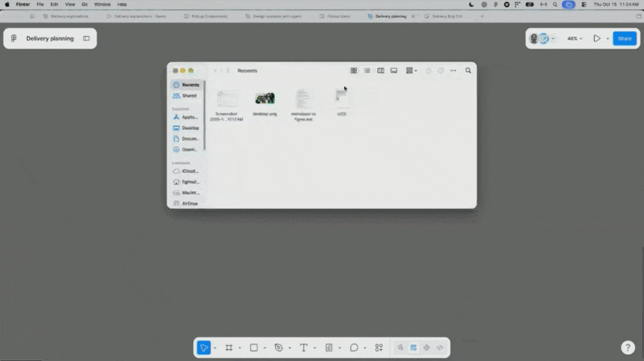644x361 pixels.
Task: Open Finder group-by dropdown
Action: click(411, 70)
